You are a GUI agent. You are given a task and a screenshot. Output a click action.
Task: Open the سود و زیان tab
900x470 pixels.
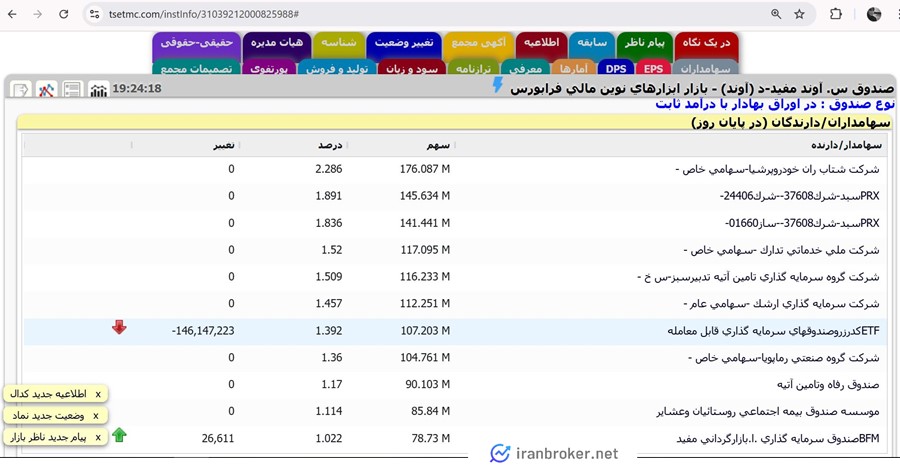(412, 68)
